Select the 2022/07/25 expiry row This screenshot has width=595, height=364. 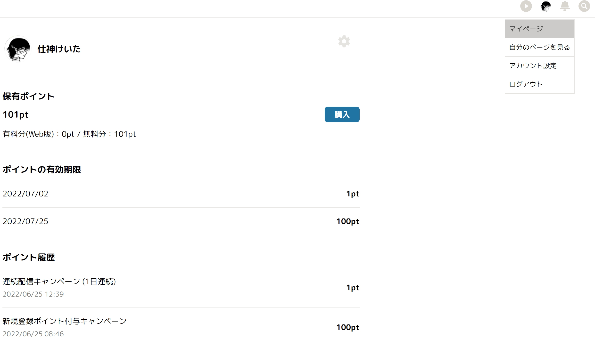click(181, 221)
